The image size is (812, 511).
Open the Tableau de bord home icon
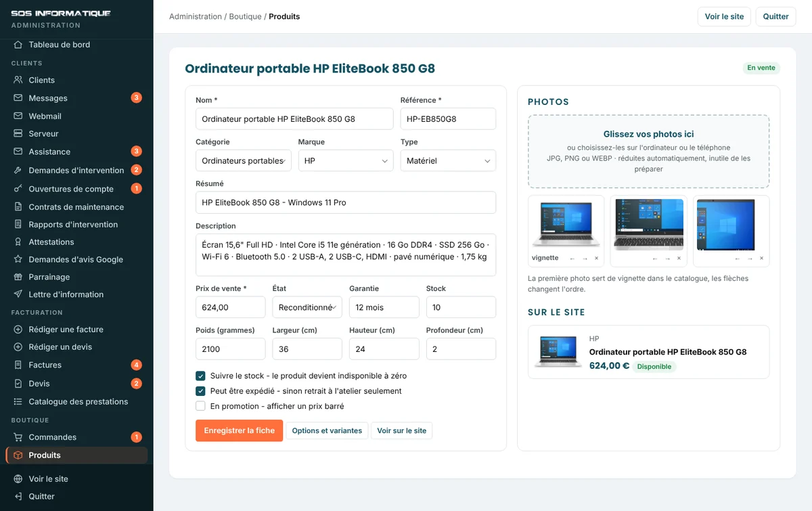pyautogui.click(x=18, y=45)
